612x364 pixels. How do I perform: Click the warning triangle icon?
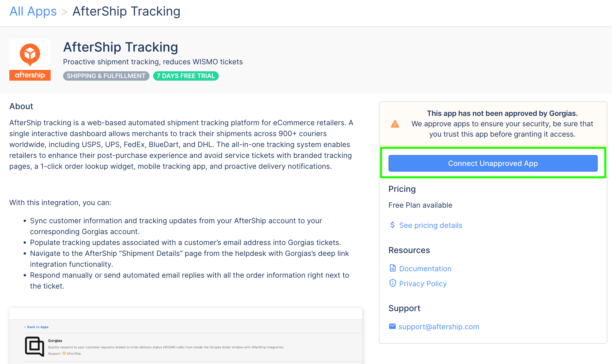coord(395,124)
